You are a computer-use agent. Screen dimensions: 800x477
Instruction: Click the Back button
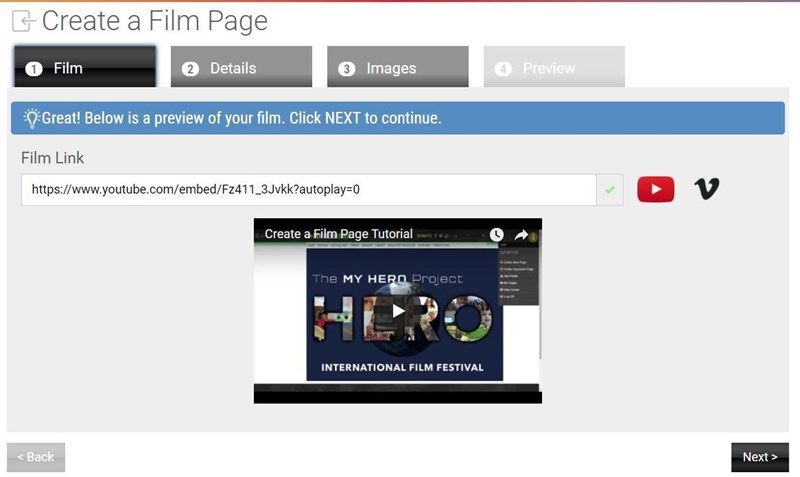pyautogui.click(x=36, y=457)
